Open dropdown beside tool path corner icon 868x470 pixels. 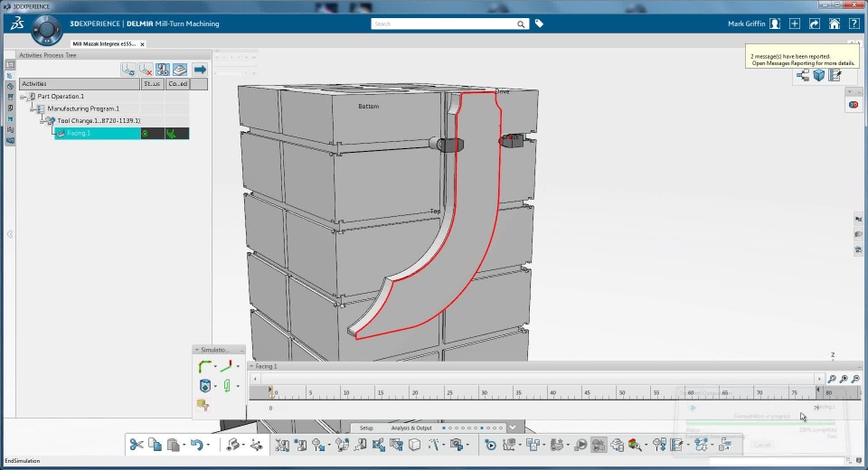[x=215, y=366]
